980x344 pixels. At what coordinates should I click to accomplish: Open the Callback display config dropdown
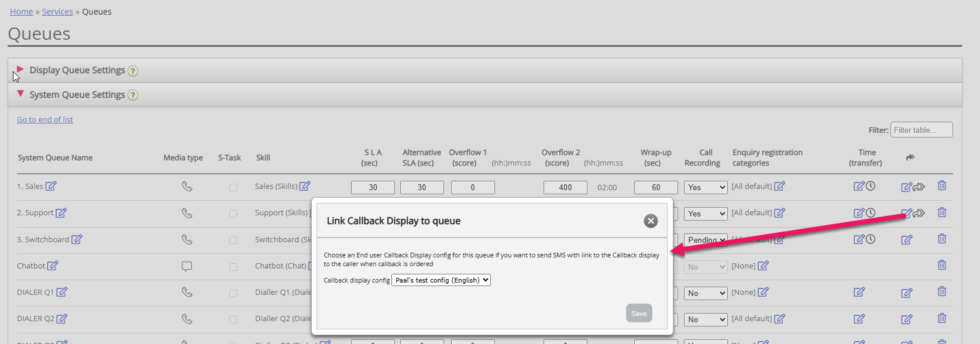pyautogui.click(x=441, y=280)
